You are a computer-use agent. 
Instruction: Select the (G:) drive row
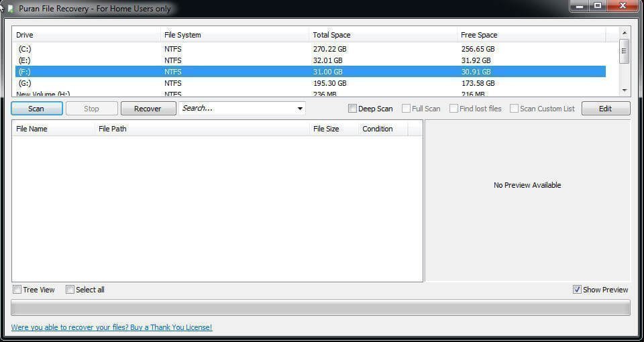[310, 83]
